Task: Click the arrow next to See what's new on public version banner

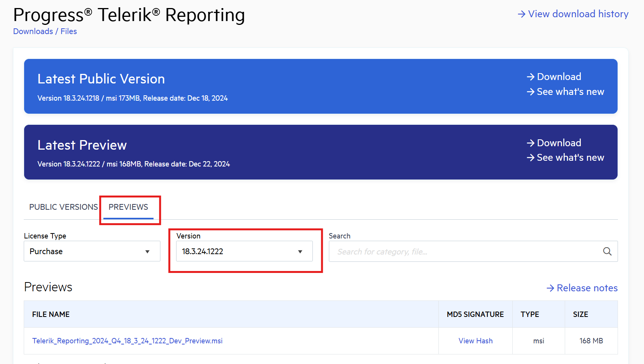Action: point(531,91)
